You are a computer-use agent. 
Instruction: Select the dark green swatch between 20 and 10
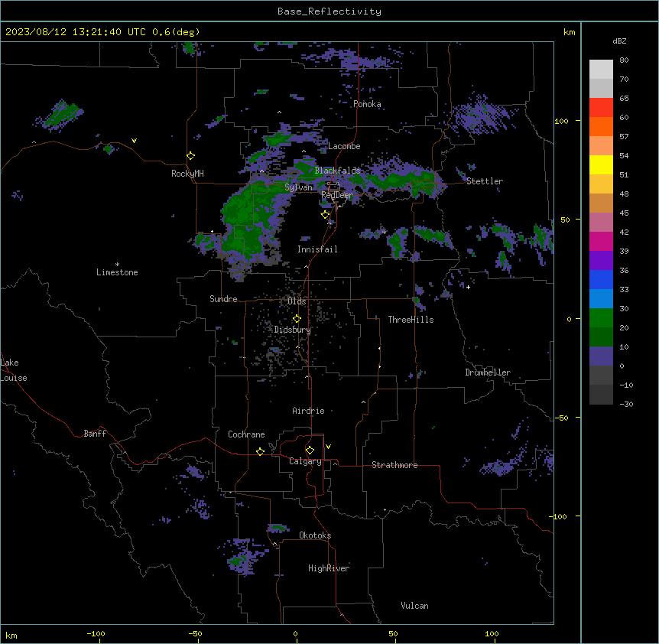[601, 337]
